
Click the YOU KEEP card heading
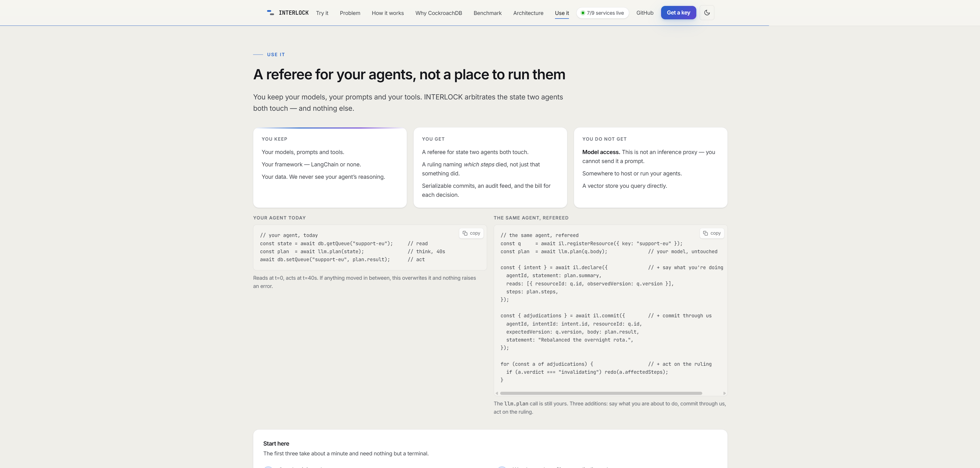274,139
